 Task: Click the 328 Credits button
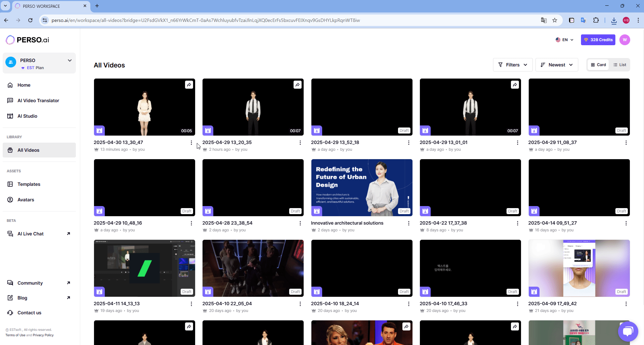[598, 40]
